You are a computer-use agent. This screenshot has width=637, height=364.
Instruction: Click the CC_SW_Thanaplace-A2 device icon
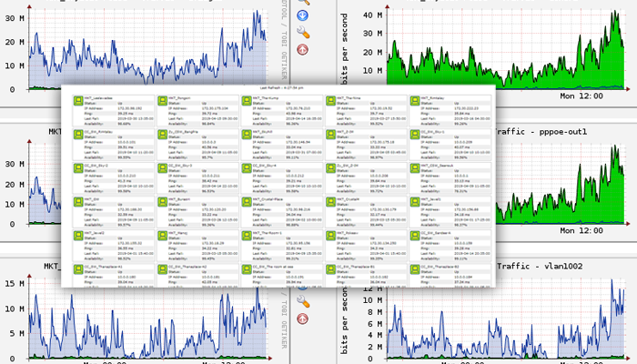163,269
